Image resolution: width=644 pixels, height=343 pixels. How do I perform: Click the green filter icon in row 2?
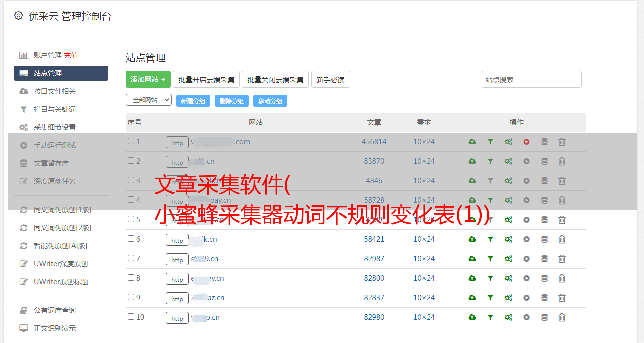coord(490,161)
